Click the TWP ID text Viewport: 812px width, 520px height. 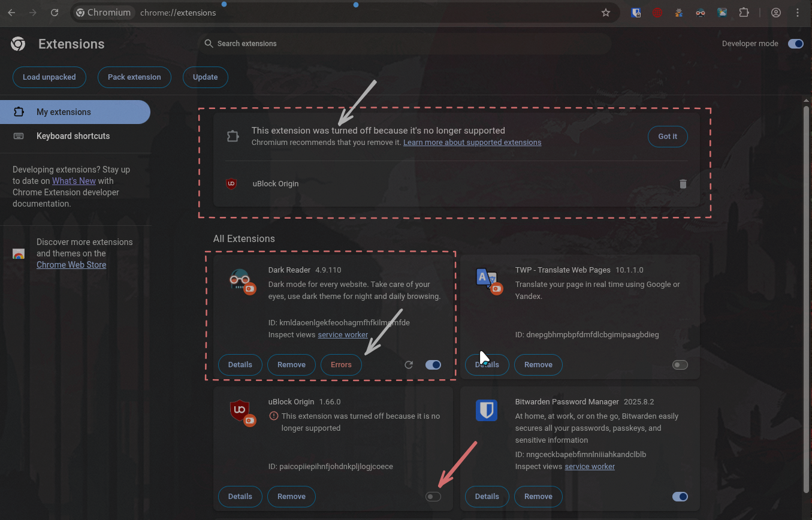[x=587, y=335]
